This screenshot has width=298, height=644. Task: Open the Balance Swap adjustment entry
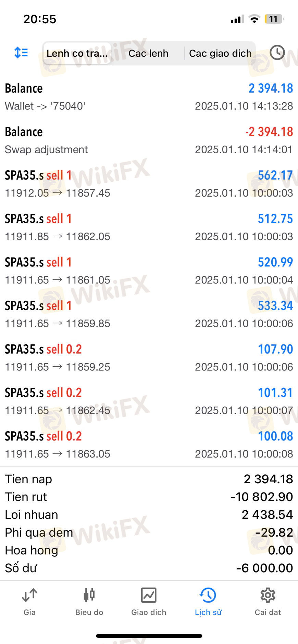[149, 140]
